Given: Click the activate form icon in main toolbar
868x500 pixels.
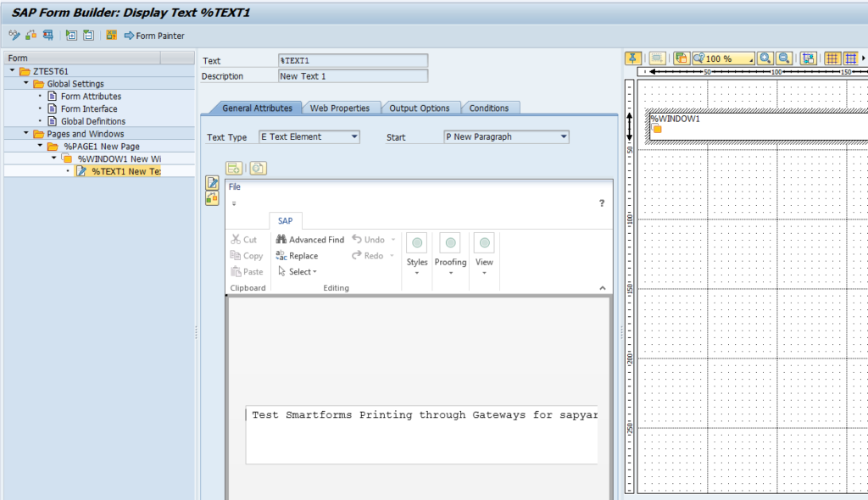Looking at the screenshot, I should tap(31, 36).
